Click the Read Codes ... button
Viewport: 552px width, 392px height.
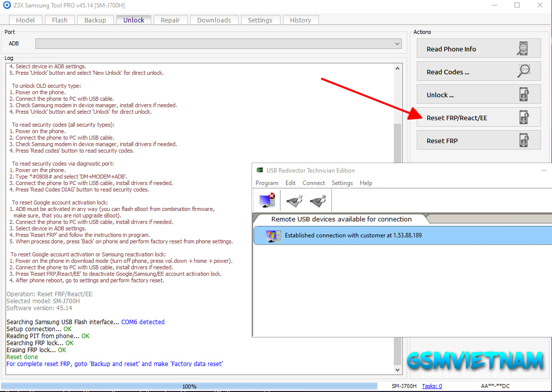click(x=479, y=71)
